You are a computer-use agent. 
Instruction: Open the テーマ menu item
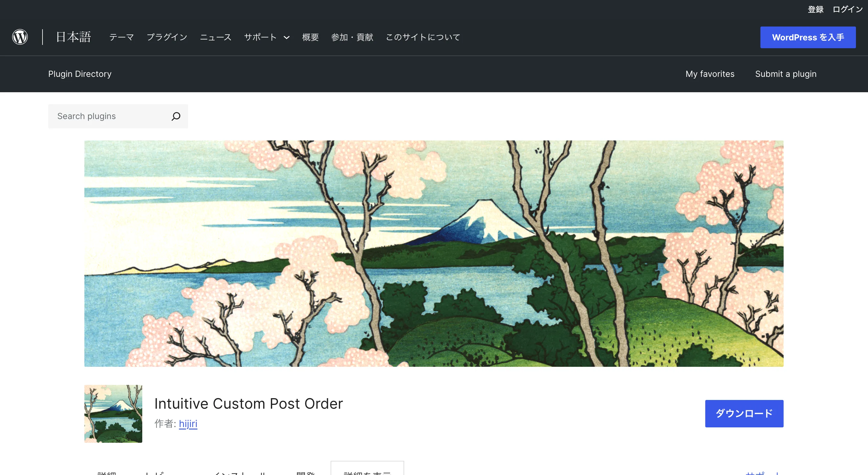click(x=121, y=37)
